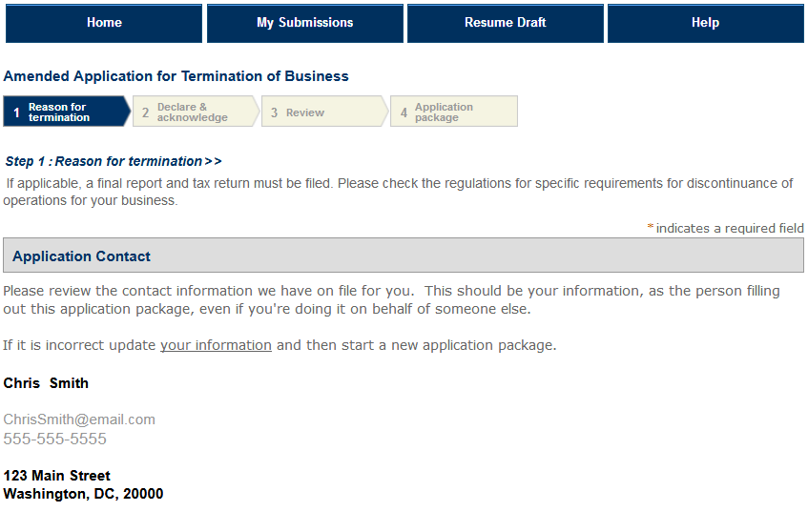808x532 pixels.
Task: Click the 123 Main Street address line
Action: click(56, 476)
